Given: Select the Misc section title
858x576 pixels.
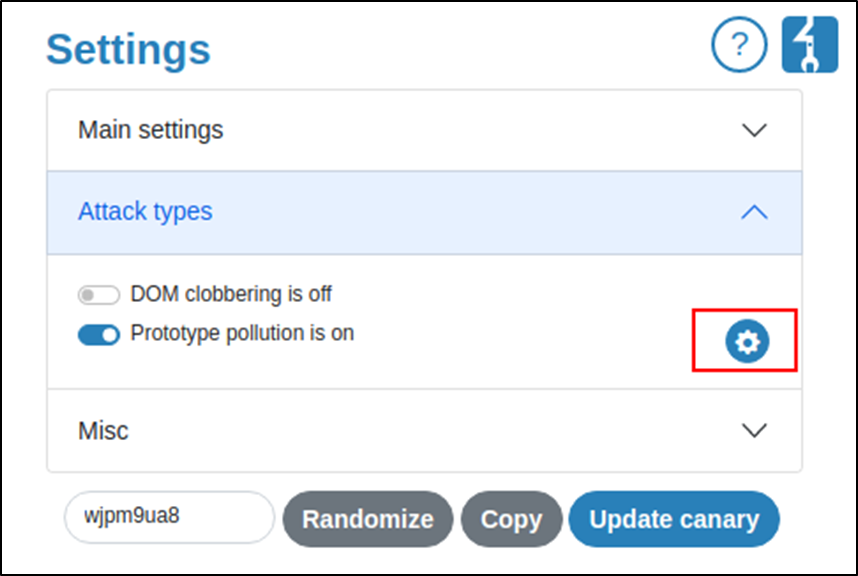Looking at the screenshot, I should point(103,430).
